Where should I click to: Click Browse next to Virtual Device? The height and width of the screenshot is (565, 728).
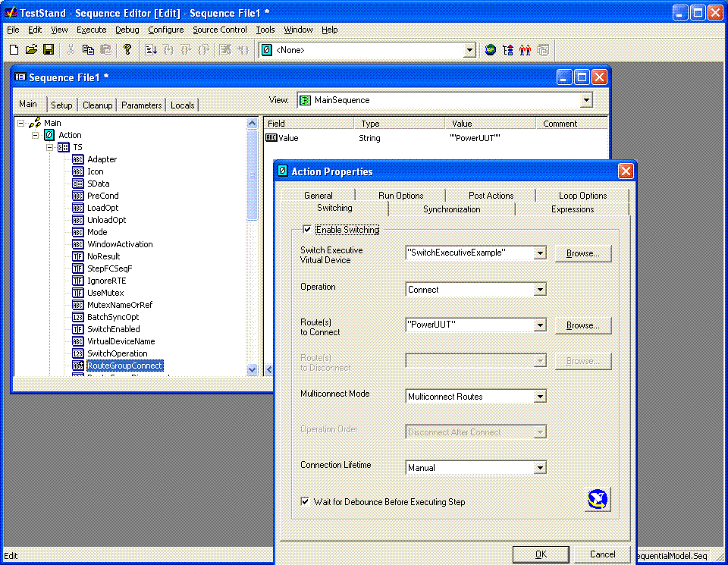pyautogui.click(x=582, y=253)
